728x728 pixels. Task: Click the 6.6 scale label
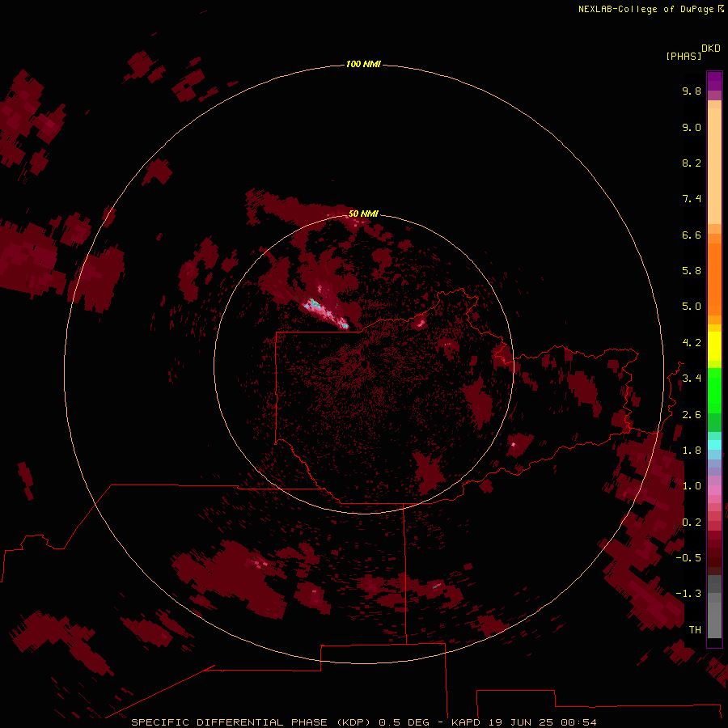pyautogui.click(x=692, y=235)
